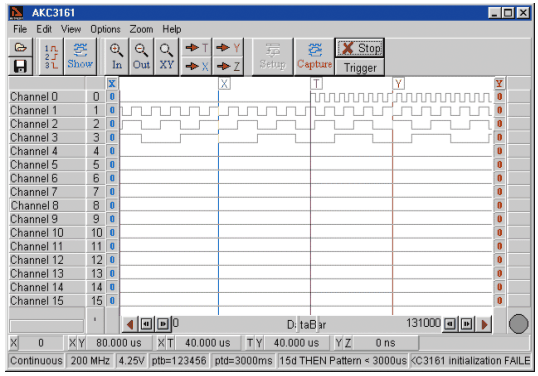The image size is (538, 376).
Task: Step DataBar left with red arrow
Action: (130, 324)
